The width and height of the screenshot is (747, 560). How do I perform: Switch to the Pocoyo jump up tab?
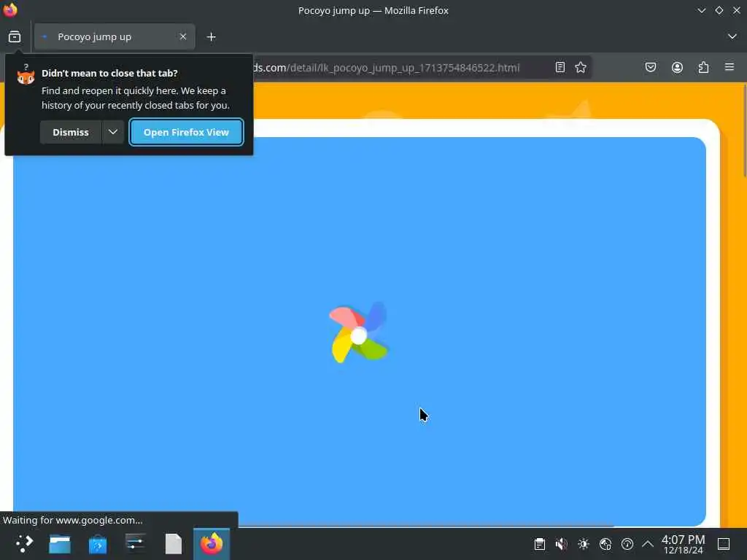(115, 36)
